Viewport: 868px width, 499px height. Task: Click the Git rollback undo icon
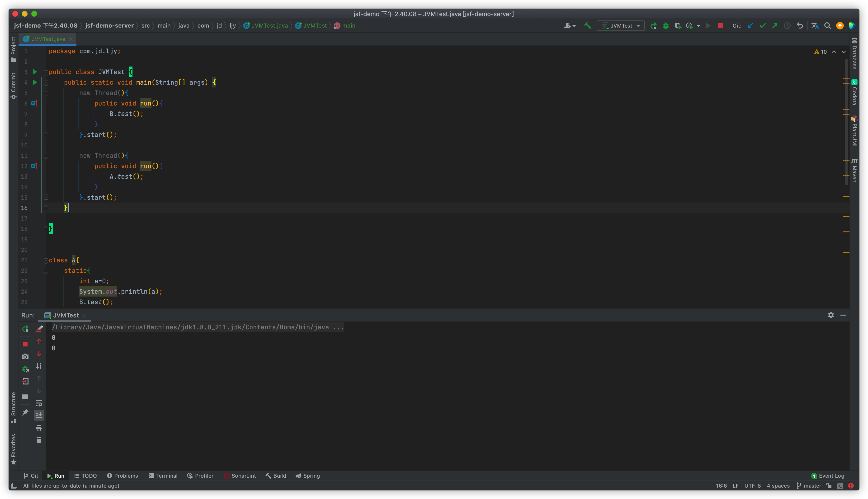(x=800, y=26)
